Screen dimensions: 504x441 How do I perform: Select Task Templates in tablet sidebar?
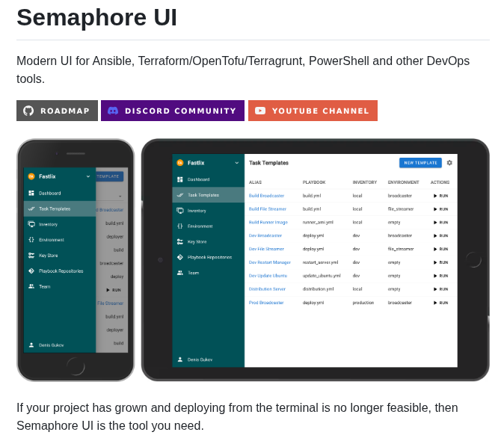click(x=209, y=195)
